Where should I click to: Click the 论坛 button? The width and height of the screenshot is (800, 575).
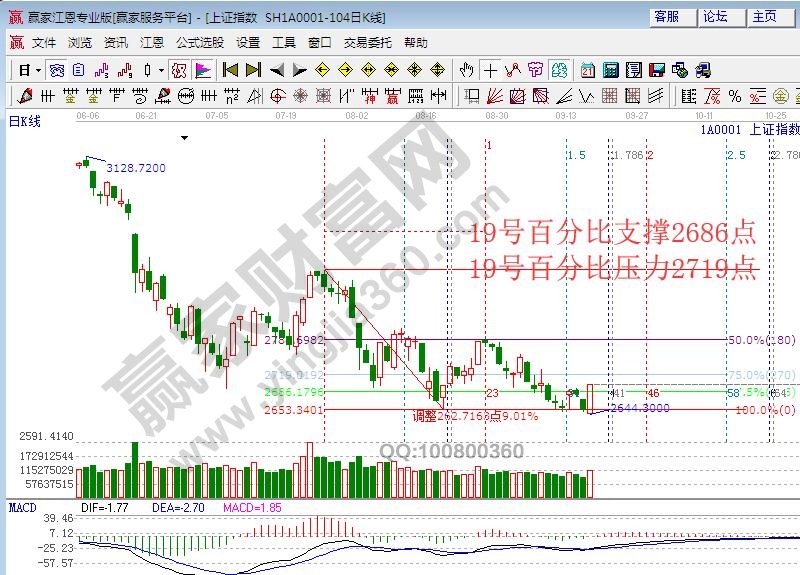coord(716,17)
